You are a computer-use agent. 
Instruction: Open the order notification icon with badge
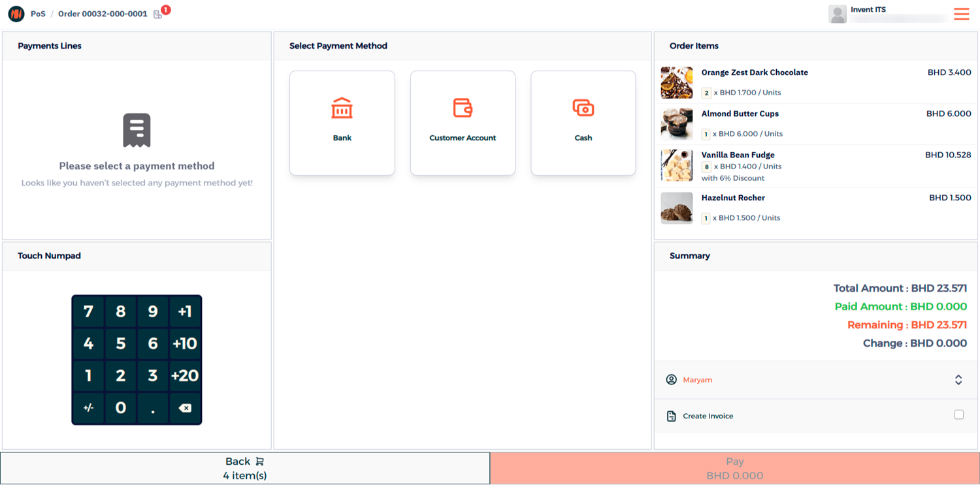158,14
